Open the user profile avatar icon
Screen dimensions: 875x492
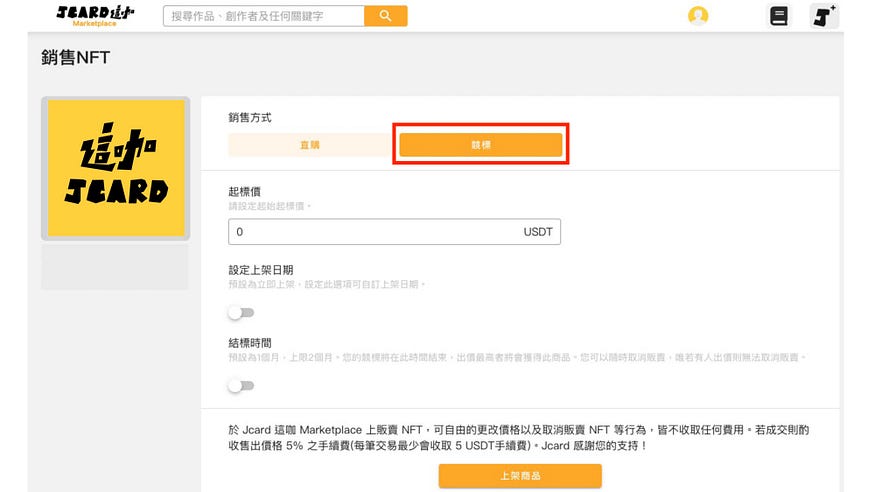(698, 16)
